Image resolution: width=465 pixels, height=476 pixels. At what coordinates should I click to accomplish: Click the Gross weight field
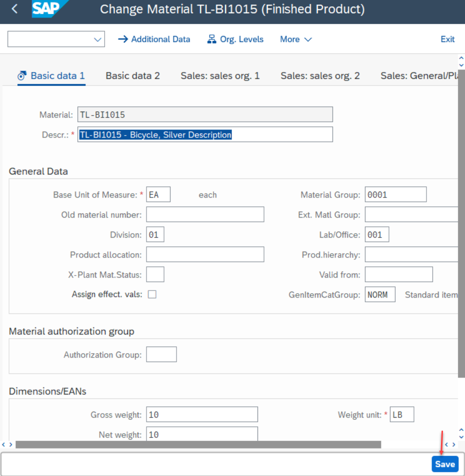[x=202, y=414]
